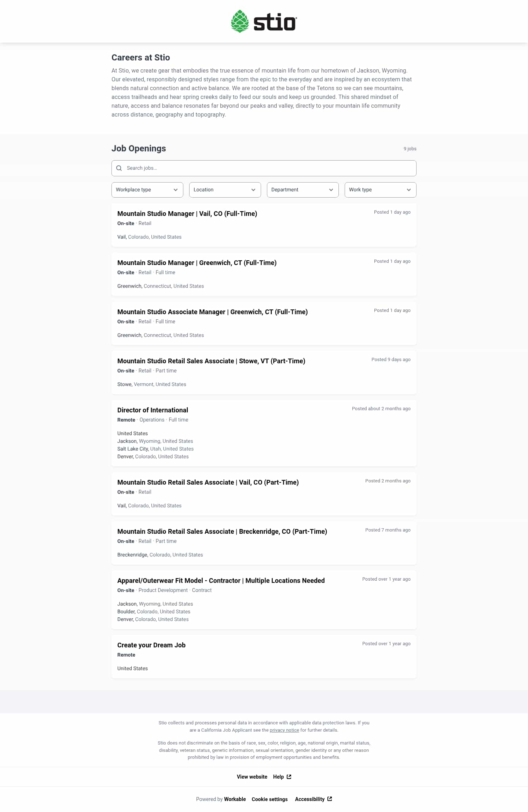Open the Department filter dropdown
The height and width of the screenshot is (812, 528).
click(x=302, y=190)
